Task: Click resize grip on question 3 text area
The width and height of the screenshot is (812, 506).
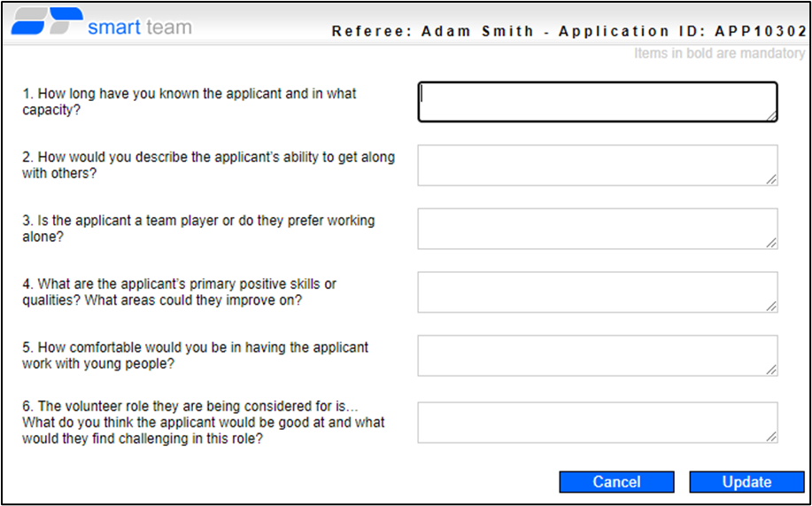Action: [x=772, y=243]
